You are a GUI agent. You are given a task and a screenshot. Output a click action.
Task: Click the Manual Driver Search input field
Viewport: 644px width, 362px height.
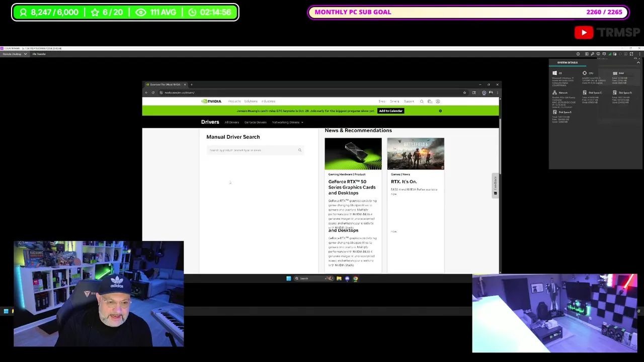point(255,150)
